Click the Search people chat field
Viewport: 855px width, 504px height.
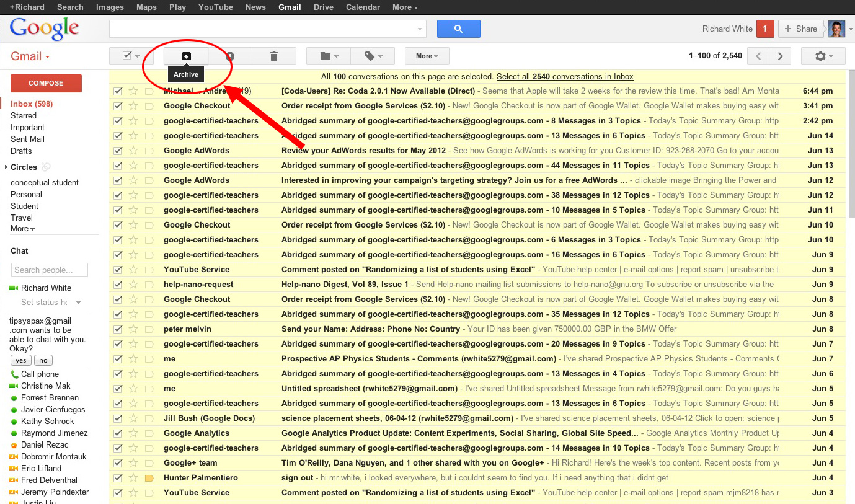(50, 270)
